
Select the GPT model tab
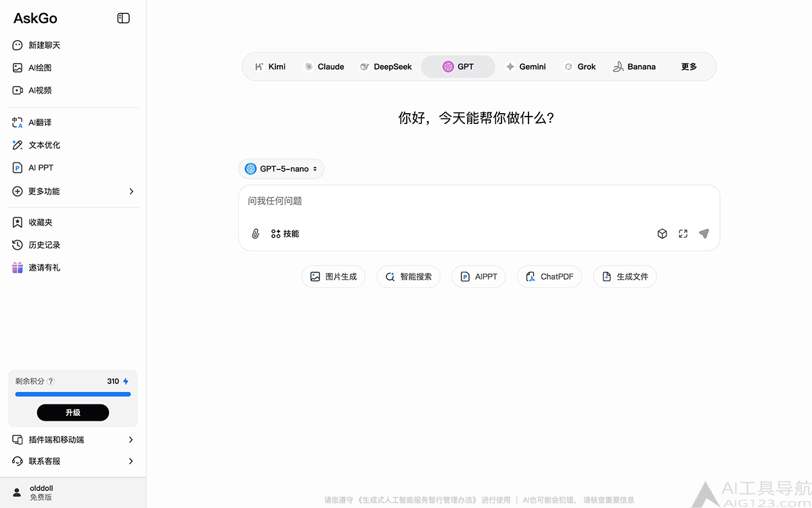click(458, 66)
